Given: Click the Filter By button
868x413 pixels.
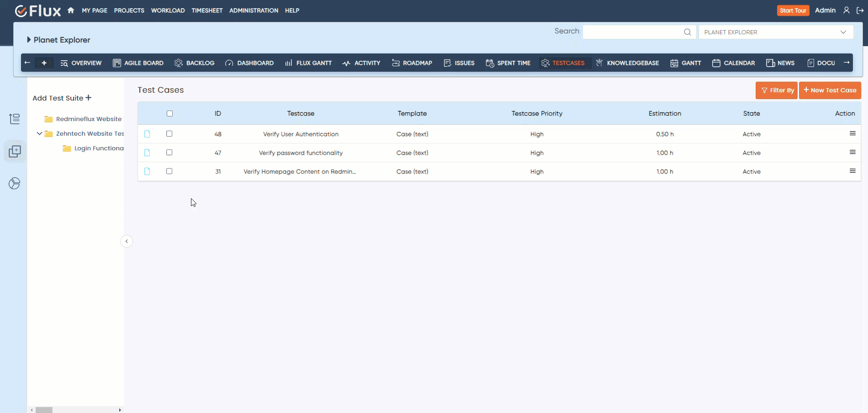Looking at the screenshot, I should 776,90.
